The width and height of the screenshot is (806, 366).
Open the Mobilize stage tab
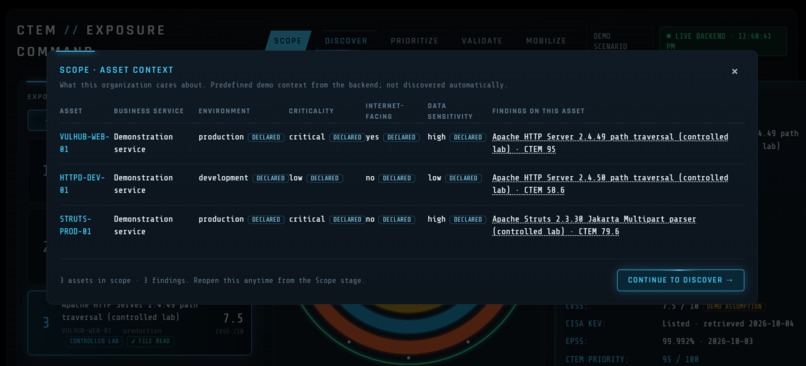pyautogui.click(x=546, y=41)
